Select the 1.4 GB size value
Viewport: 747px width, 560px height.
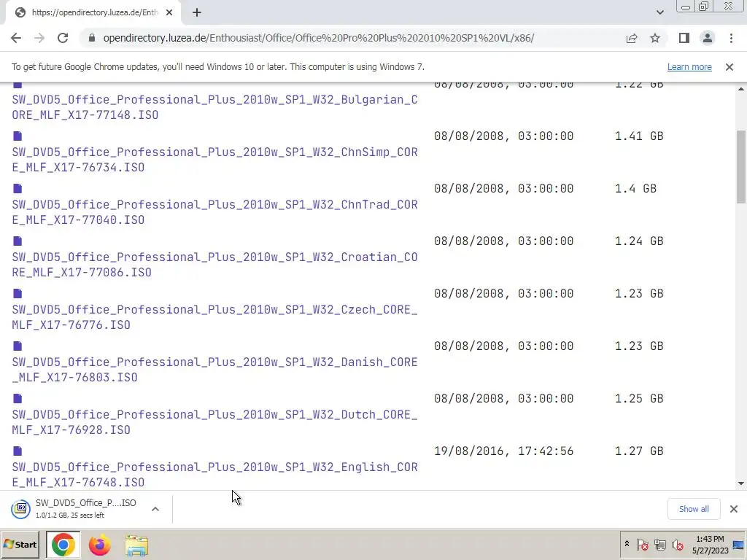(635, 189)
